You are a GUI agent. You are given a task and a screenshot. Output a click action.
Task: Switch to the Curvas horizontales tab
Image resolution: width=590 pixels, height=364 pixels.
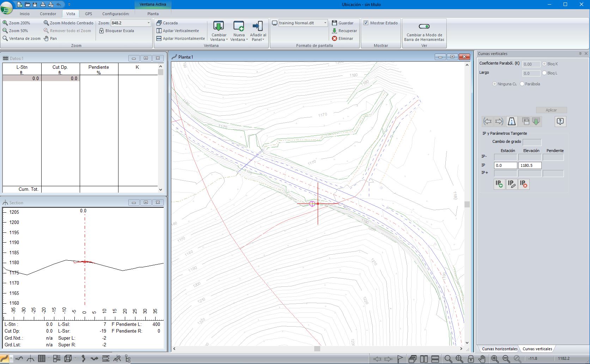click(499, 349)
